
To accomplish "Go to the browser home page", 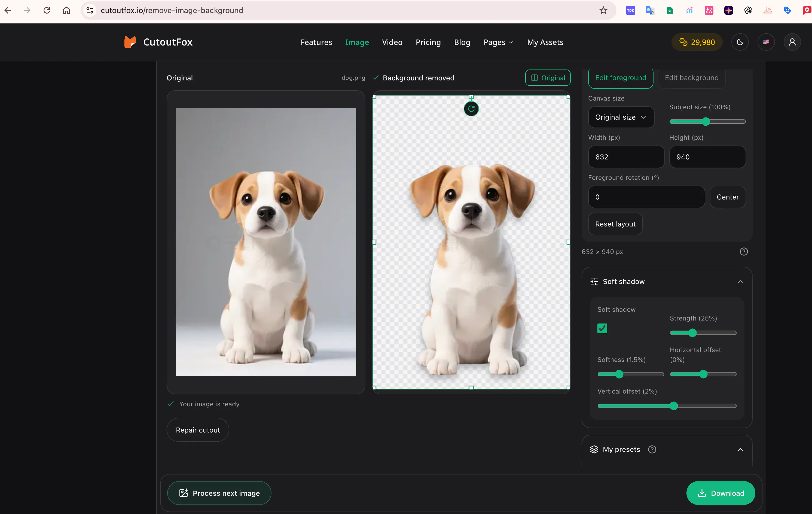I will [66, 10].
